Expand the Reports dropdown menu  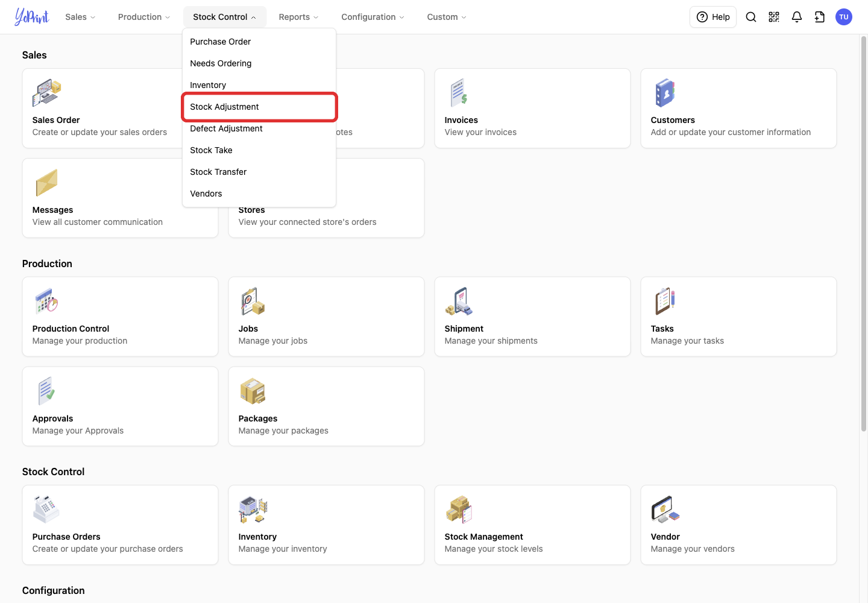click(298, 17)
